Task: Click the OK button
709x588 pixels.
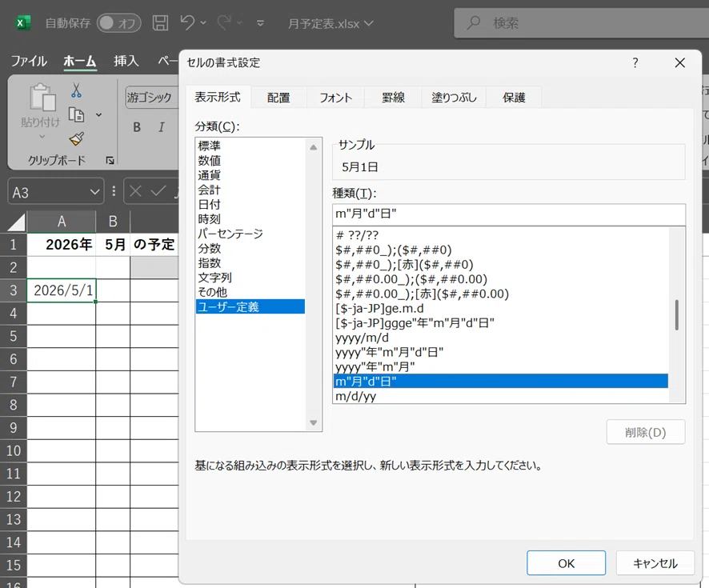Action: click(566, 563)
